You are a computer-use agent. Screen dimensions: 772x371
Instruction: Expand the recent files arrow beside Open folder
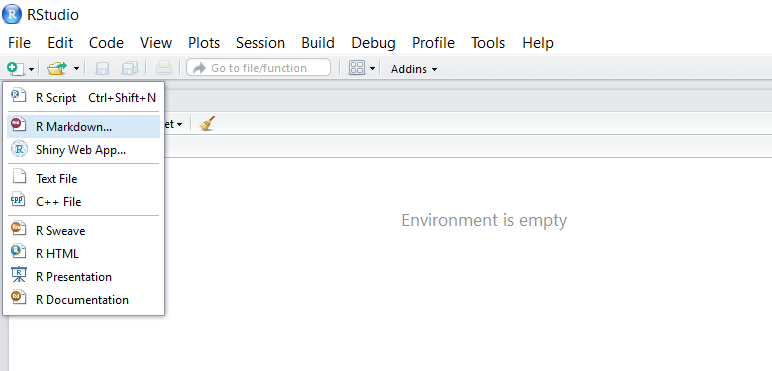pyautogui.click(x=76, y=69)
